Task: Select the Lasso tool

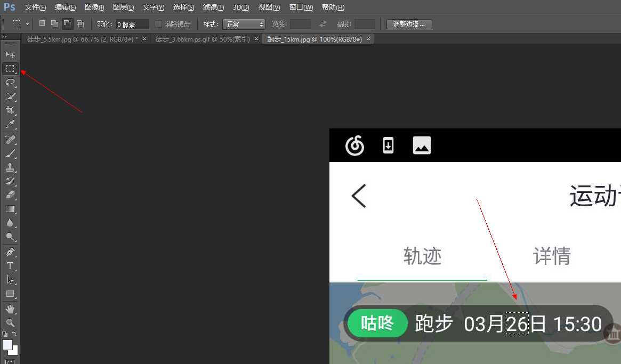Action: (10, 83)
